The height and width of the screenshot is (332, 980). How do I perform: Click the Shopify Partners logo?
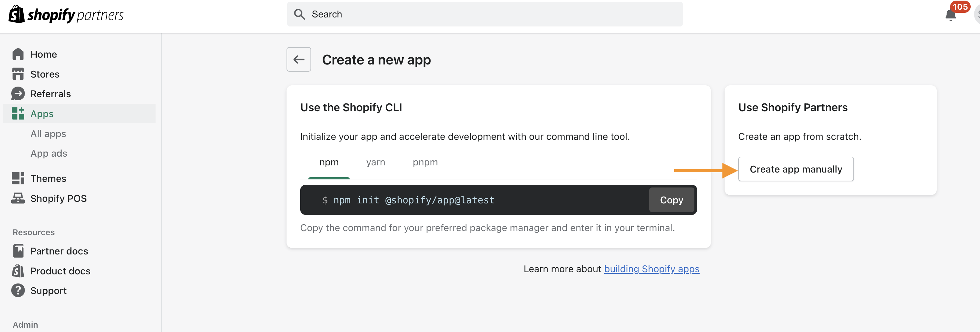[66, 14]
